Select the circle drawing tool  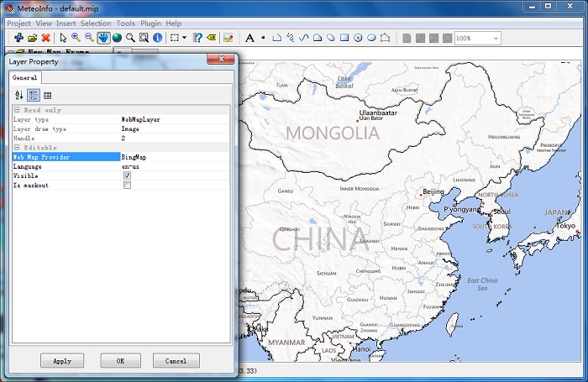coord(358,38)
